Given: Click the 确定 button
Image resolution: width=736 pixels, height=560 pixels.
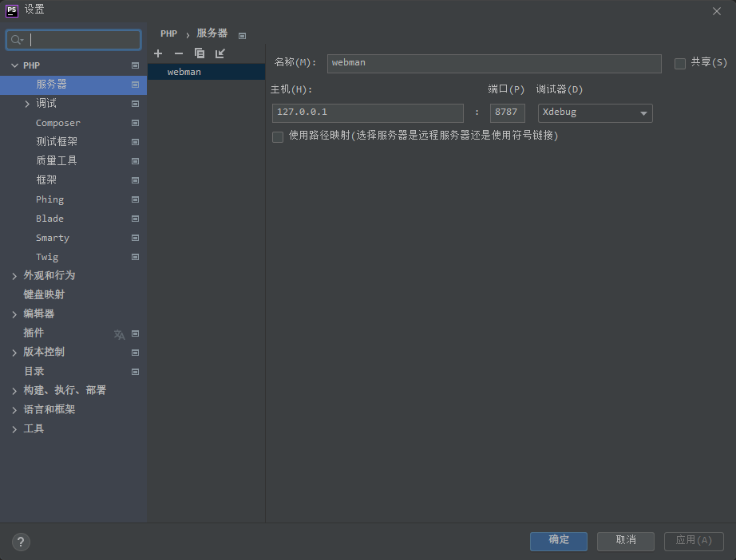Looking at the screenshot, I should click(559, 541).
